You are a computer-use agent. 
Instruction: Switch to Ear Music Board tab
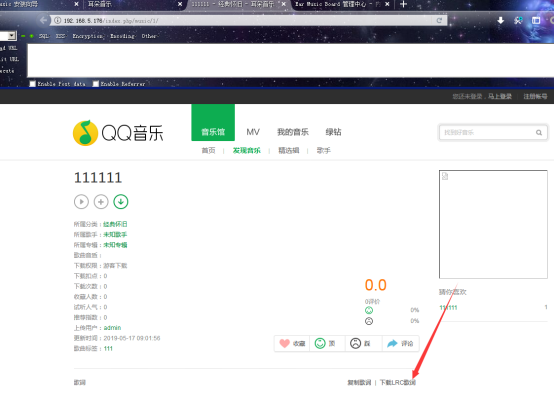click(x=342, y=4)
